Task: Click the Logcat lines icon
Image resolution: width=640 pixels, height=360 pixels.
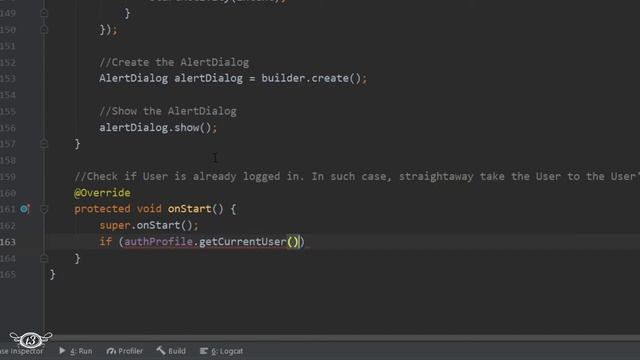Action: tap(204, 351)
